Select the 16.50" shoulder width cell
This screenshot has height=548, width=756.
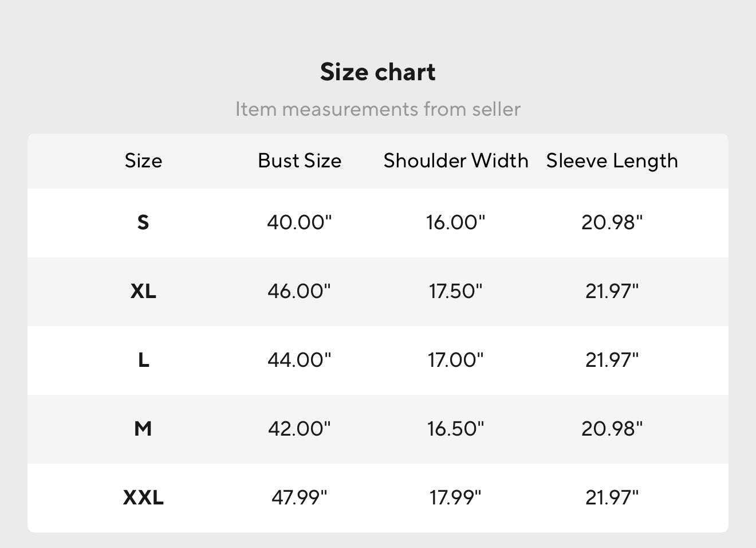point(456,429)
